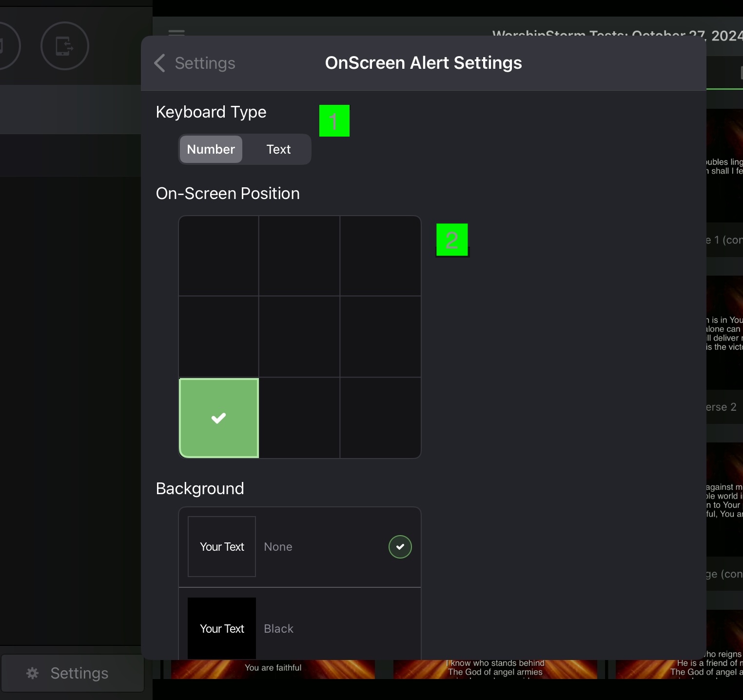
Task: Click the selected bottom-left position cell
Action: tap(219, 418)
